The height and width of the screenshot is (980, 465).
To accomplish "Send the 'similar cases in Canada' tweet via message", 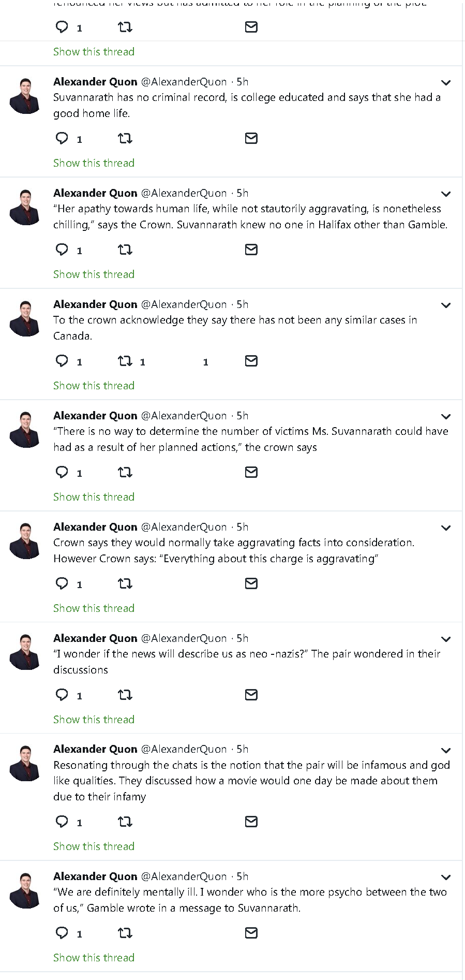I will point(251,361).
